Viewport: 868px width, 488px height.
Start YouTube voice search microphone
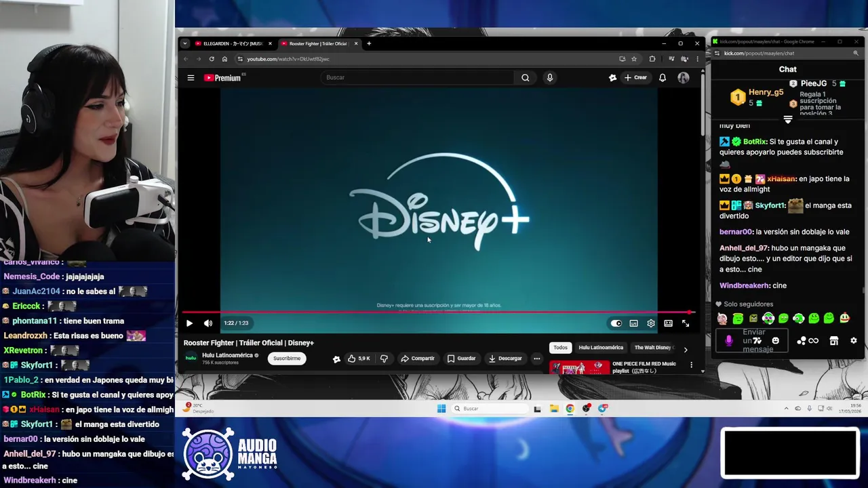tap(550, 77)
